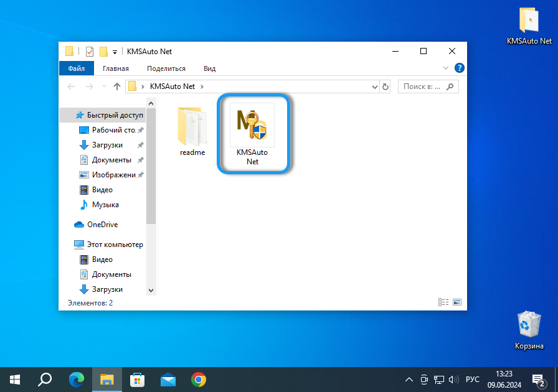558x392 pixels.
Task: Maximize the KMSAuto Net window
Action: [x=423, y=51]
